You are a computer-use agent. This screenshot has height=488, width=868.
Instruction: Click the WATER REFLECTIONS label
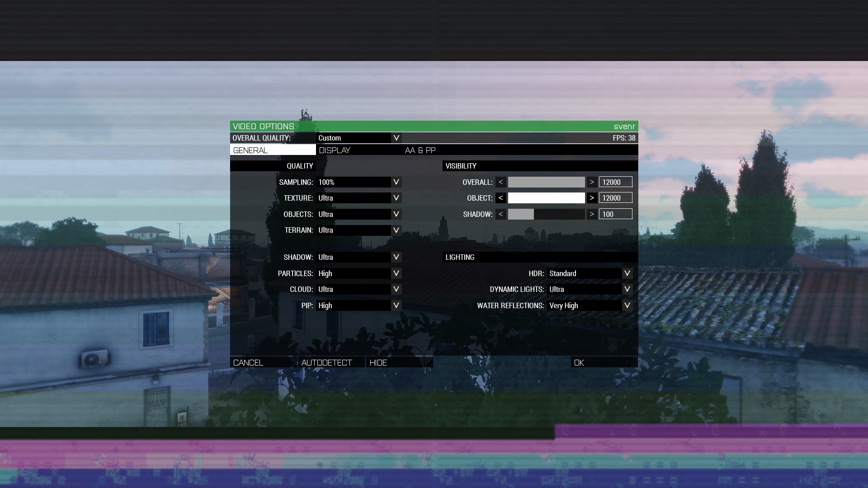[x=510, y=305]
